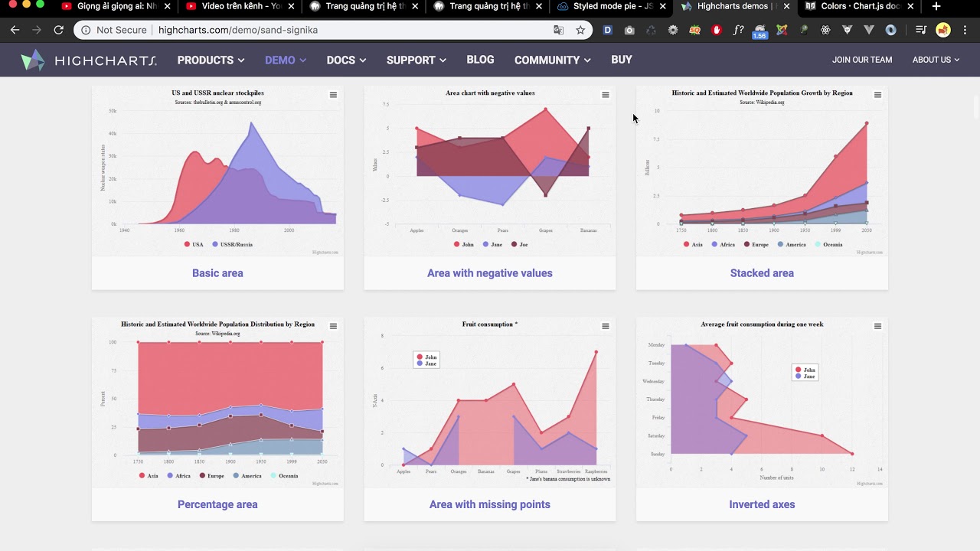Switch to Giọng ải giọng ai YouTube tab
Image resolution: width=980 pixels, height=551 pixels.
[x=115, y=6]
